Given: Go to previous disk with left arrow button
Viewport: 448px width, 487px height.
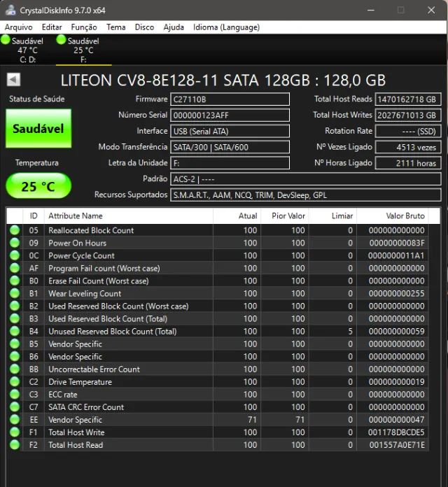Looking at the screenshot, I should coord(14,80).
